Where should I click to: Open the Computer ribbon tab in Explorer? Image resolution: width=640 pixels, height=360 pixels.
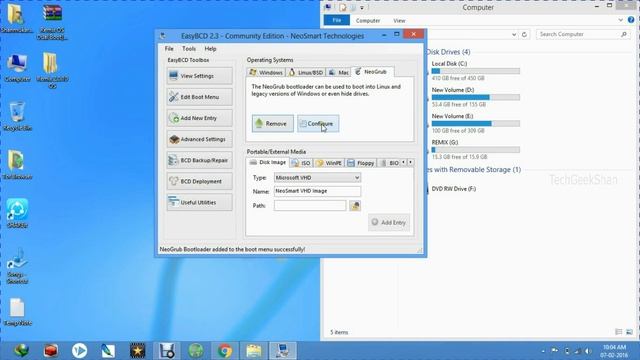(368, 20)
